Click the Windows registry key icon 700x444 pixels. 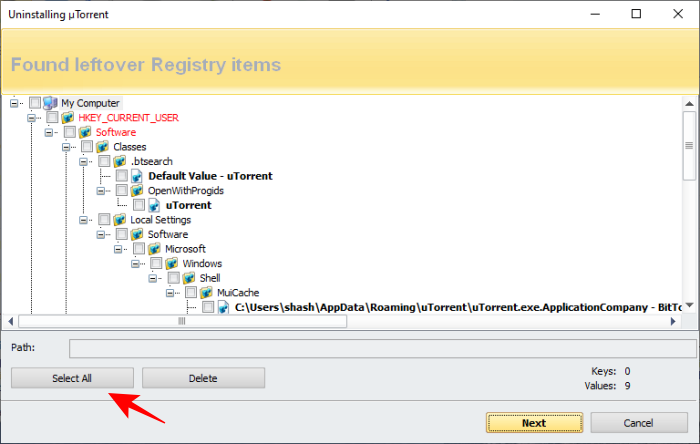coord(172,264)
